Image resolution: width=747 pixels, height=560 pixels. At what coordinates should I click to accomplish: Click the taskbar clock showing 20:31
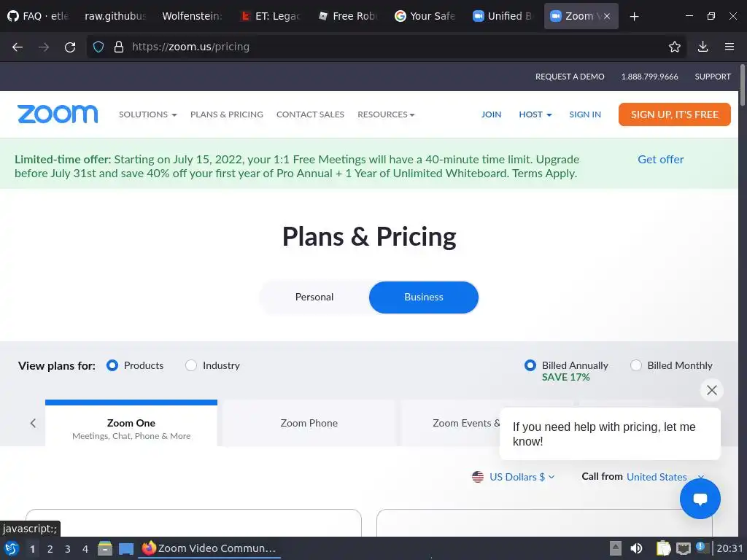(729, 548)
